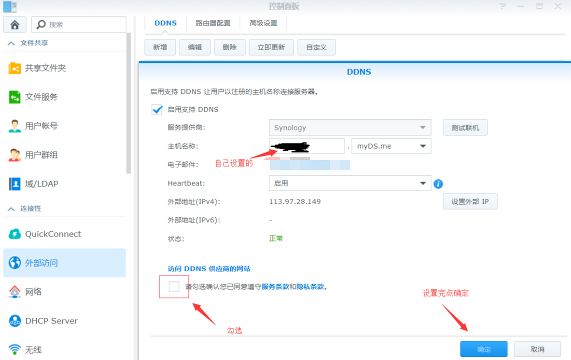Click the 新增 button
Viewport: 571px width, 360px height.
click(x=160, y=47)
